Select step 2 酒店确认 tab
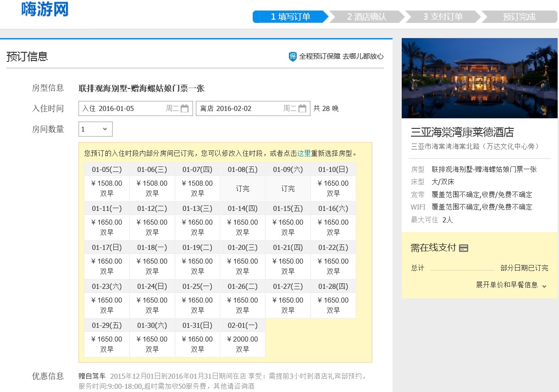Screen dimensions: 559x392 (367, 17)
